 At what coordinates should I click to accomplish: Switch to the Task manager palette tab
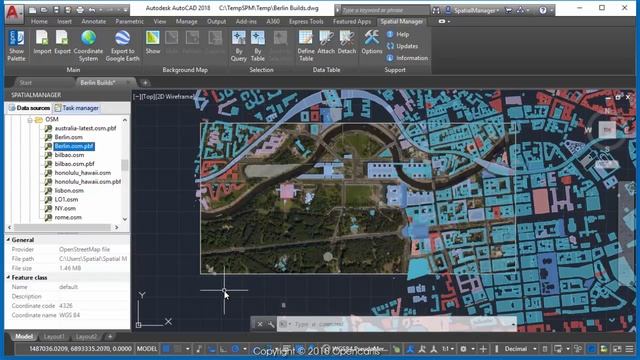click(x=77, y=108)
